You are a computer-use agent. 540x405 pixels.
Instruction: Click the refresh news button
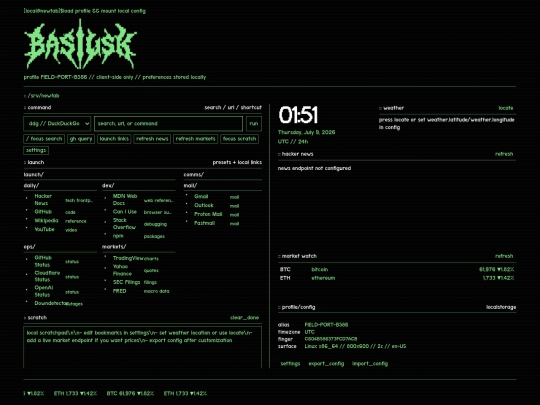152,139
